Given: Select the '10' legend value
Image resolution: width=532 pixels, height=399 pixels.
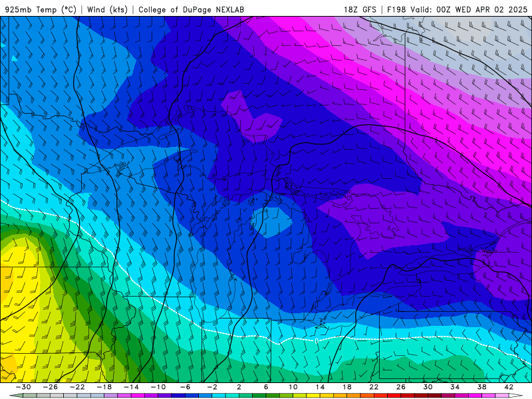Looking at the screenshot, I should click(x=293, y=387).
